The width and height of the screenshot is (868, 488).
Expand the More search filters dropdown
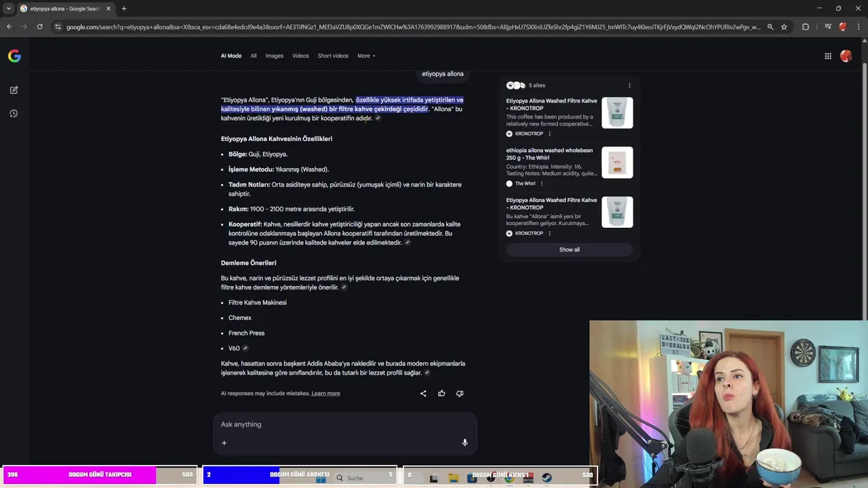[366, 56]
